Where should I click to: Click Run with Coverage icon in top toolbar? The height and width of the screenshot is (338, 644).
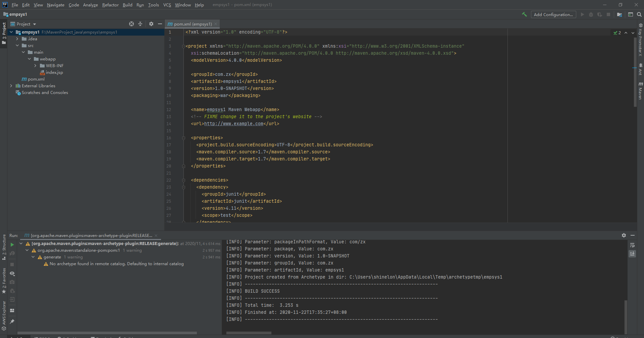click(x=600, y=14)
